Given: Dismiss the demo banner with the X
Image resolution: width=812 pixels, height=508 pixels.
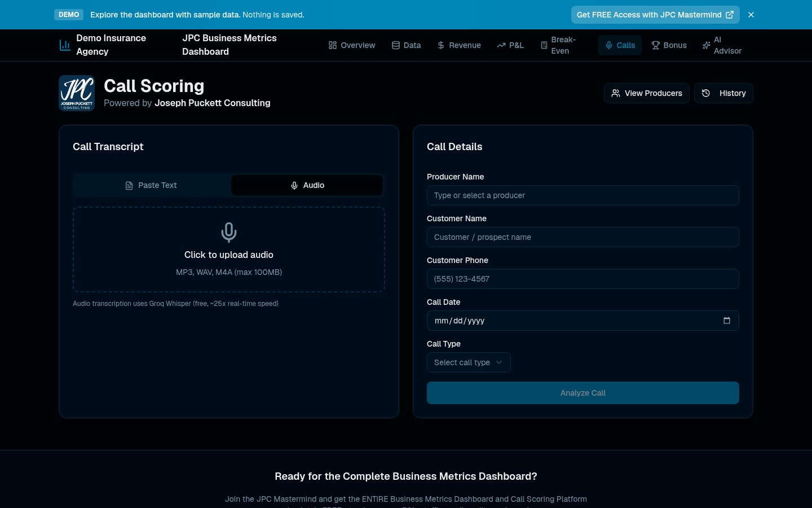Looking at the screenshot, I should (x=751, y=15).
